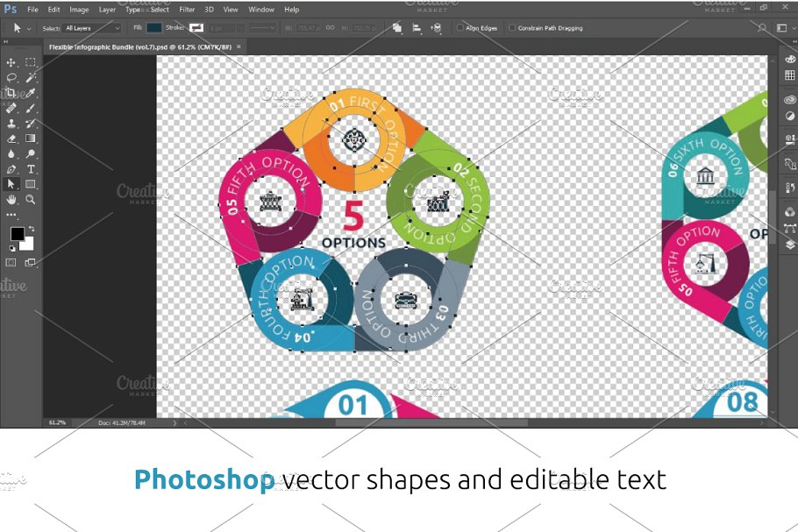Image resolution: width=798 pixels, height=532 pixels.
Task: Select the Type tool
Action: [30, 167]
